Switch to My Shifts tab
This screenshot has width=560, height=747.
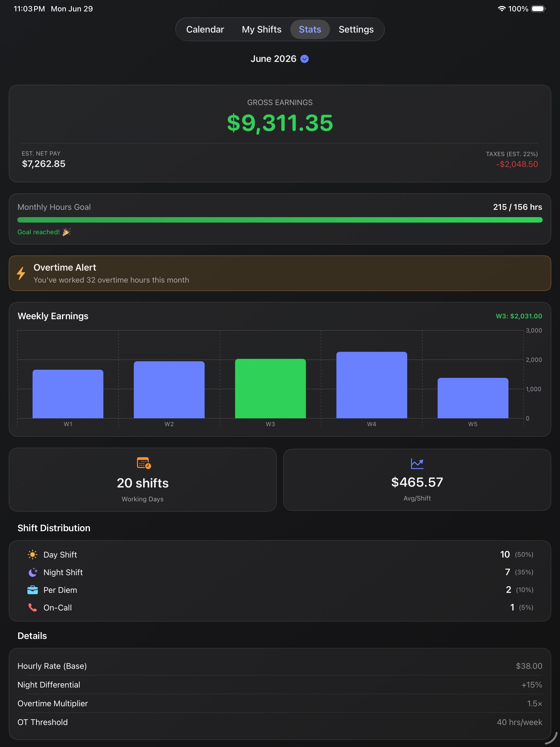tap(261, 29)
